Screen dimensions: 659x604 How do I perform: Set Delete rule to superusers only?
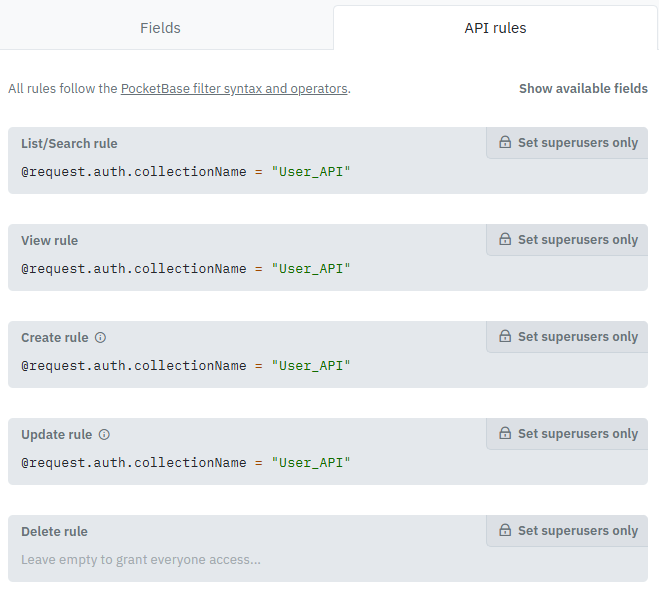567,531
